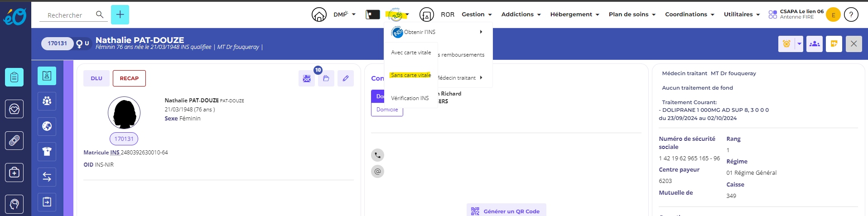Choose 'Vérification INS' from the menu

[x=410, y=98]
